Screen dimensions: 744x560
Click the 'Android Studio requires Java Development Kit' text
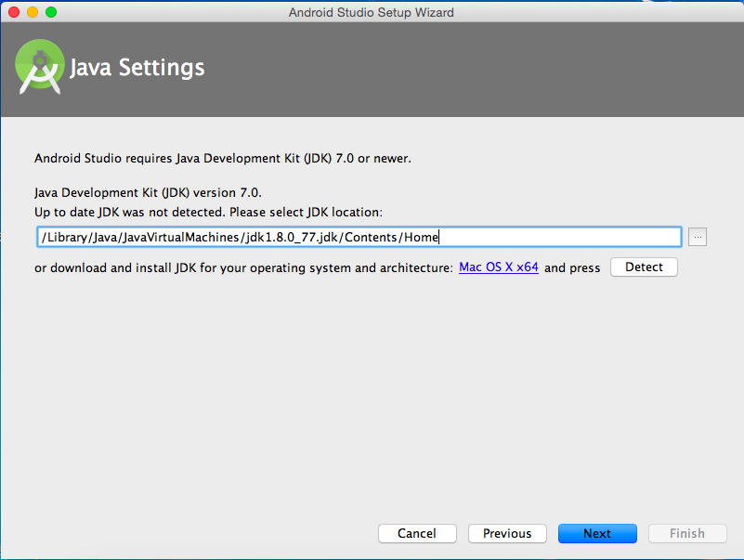[223, 158]
